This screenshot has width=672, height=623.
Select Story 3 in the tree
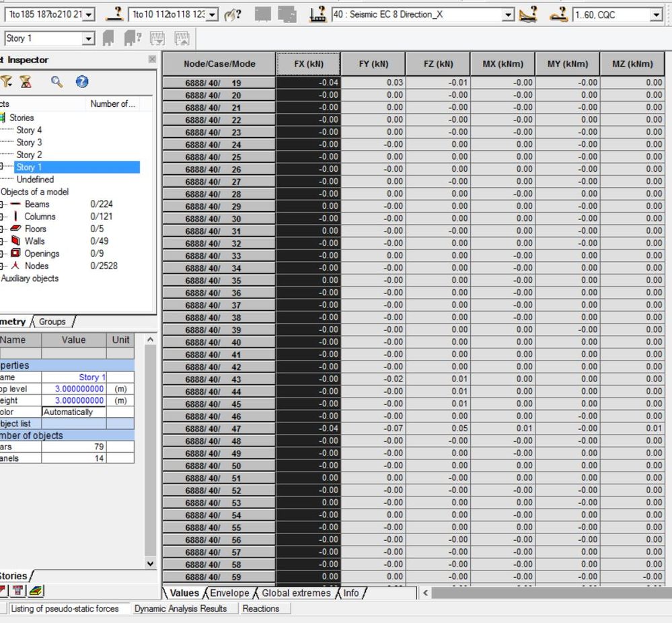29,143
